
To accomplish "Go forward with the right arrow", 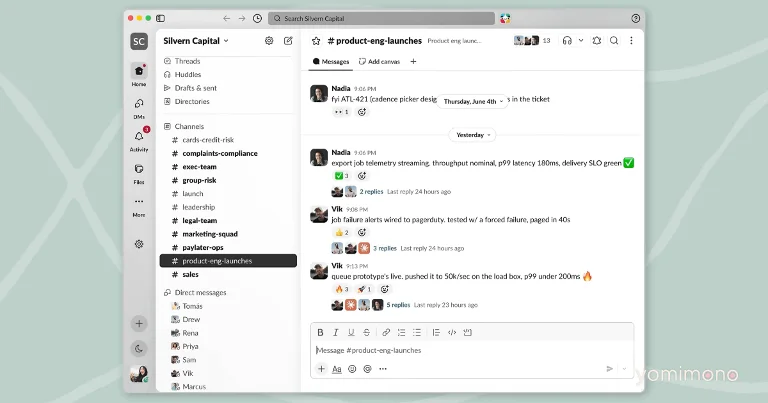I will (x=242, y=18).
